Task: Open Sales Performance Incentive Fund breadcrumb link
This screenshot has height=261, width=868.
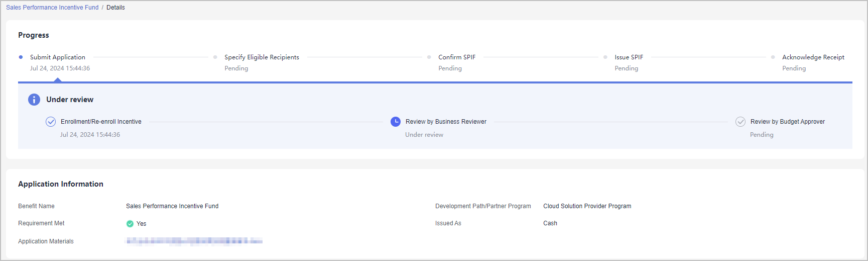Action: (52, 8)
